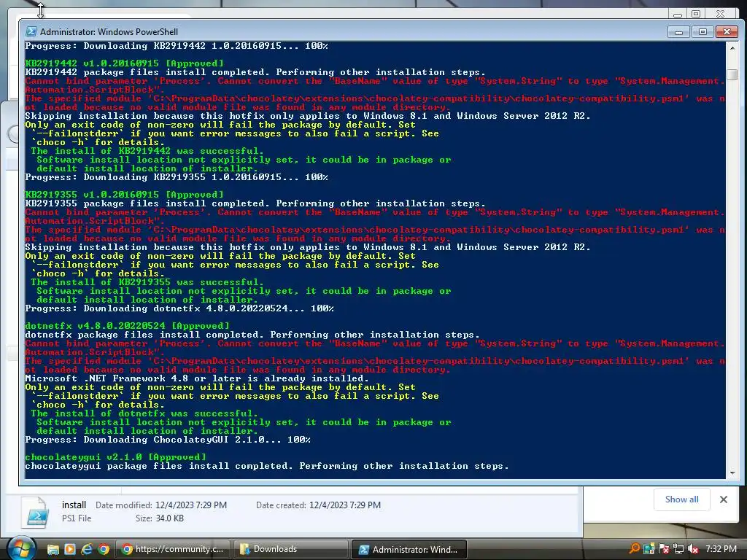Viewport: 747px width, 560px height.
Task: Close the Administrator PowerShell window
Action: (x=727, y=32)
